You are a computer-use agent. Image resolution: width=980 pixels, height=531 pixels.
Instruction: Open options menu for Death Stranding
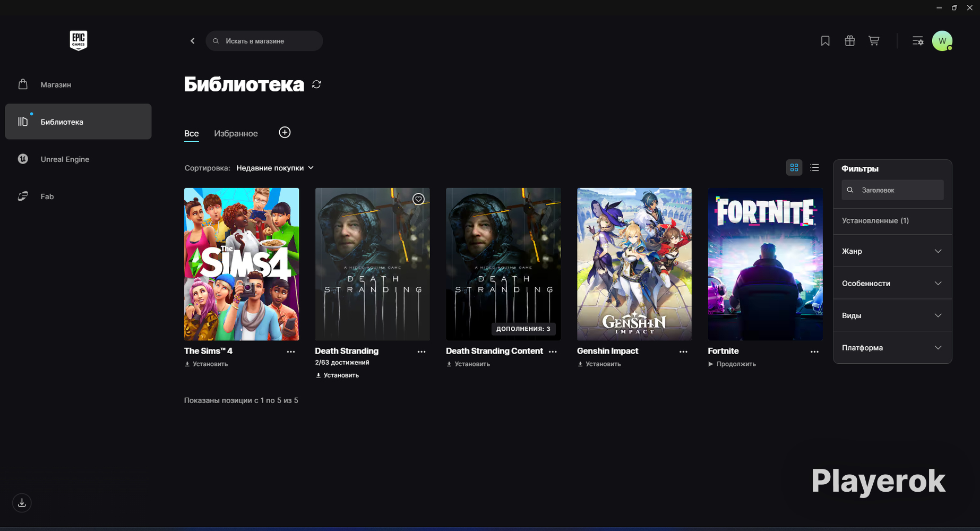point(422,352)
